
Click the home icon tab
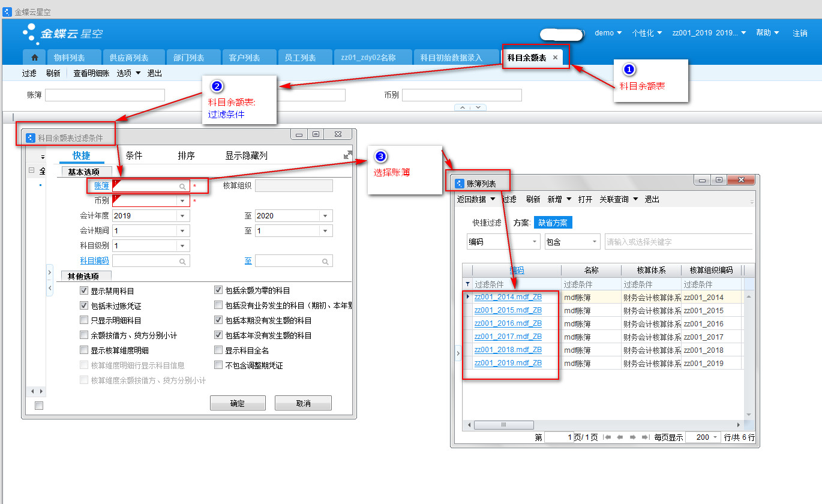pos(34,58)
